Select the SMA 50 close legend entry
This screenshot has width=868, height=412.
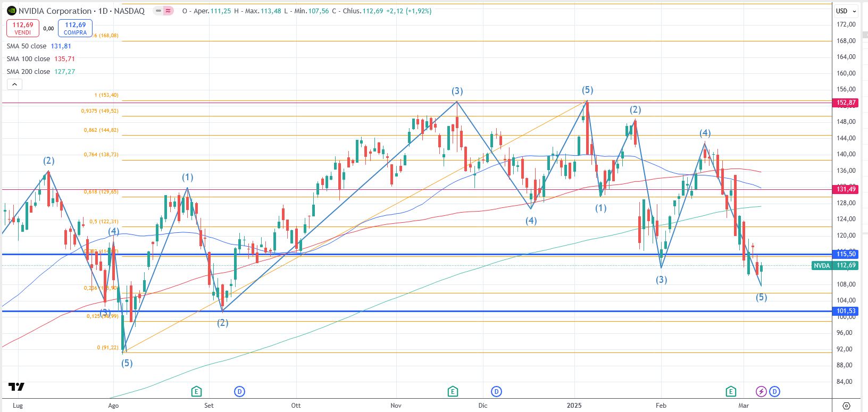click(x=39, y=46)
